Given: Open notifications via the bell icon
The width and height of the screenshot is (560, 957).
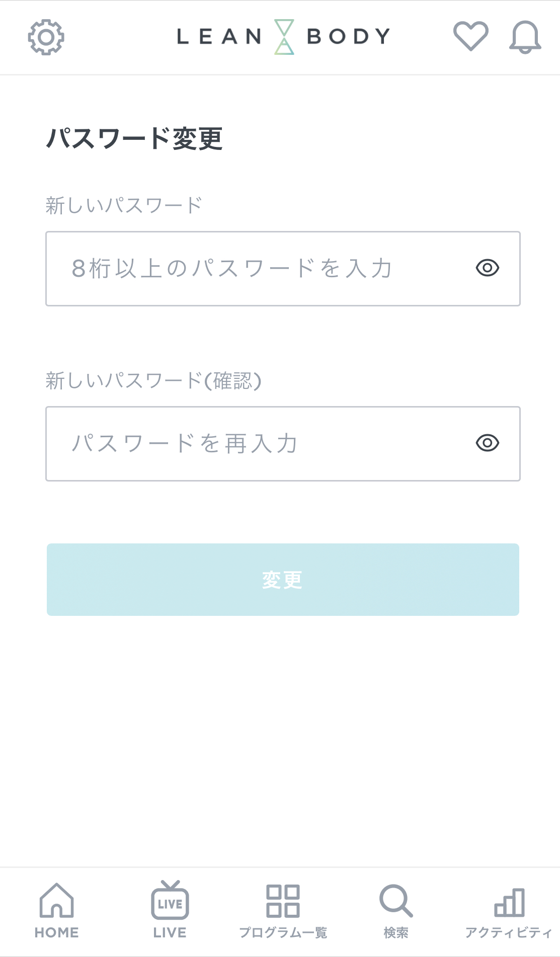Looking at the screenshot, I should (x=525, y=37).
